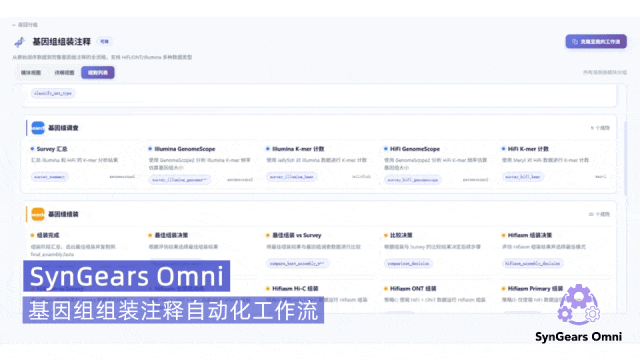The height and width of the screenshot is (360, 640).
Task: Click the blue icon of the 基因组调查 section
Action: pyautogui.click(x=38, y=128)
